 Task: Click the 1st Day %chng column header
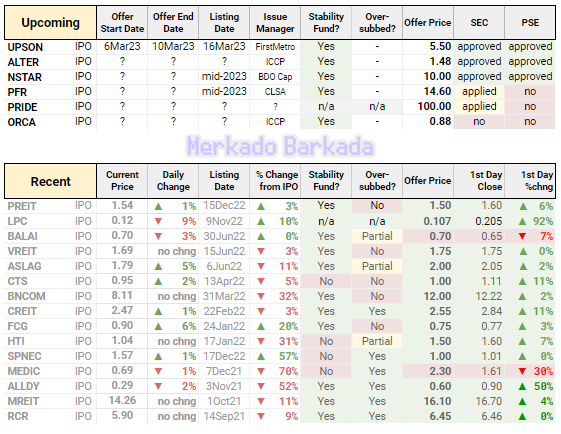tap(530, 181)
